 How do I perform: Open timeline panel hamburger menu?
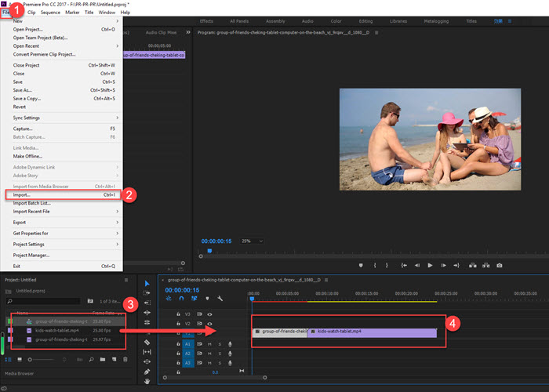(x=326, y=280)
